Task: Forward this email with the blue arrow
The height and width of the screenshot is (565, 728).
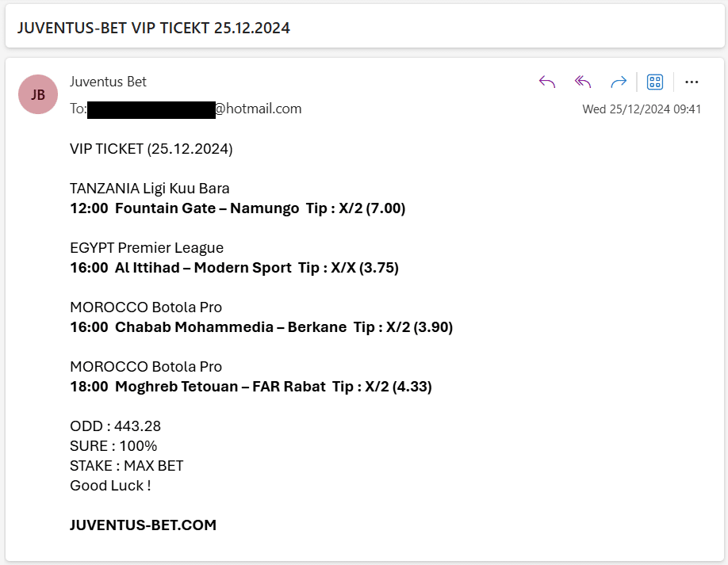Action: [619, 82]
